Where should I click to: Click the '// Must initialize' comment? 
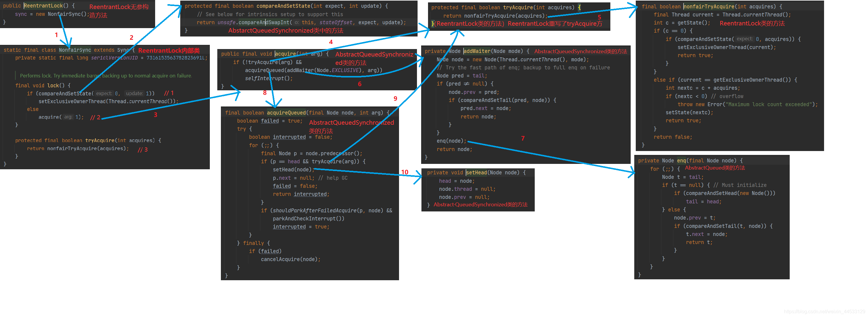[x=740, y=185]
